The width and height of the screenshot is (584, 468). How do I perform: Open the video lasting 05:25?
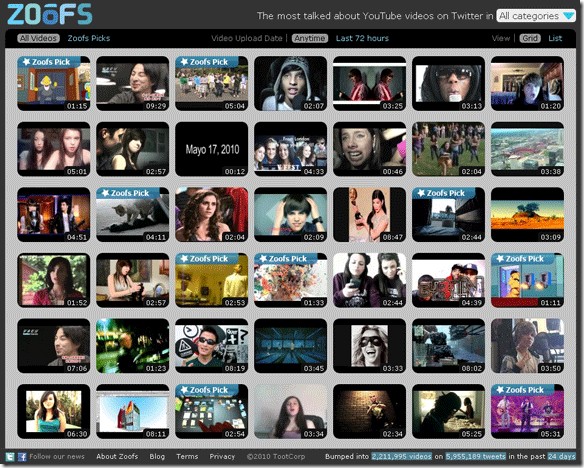[448, 411]
